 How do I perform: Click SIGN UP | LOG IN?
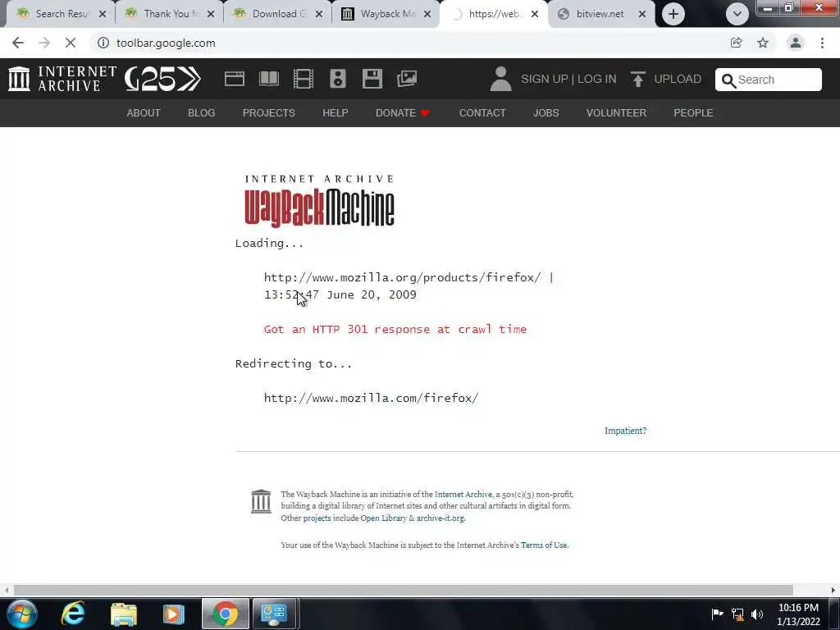coord(568,79)
